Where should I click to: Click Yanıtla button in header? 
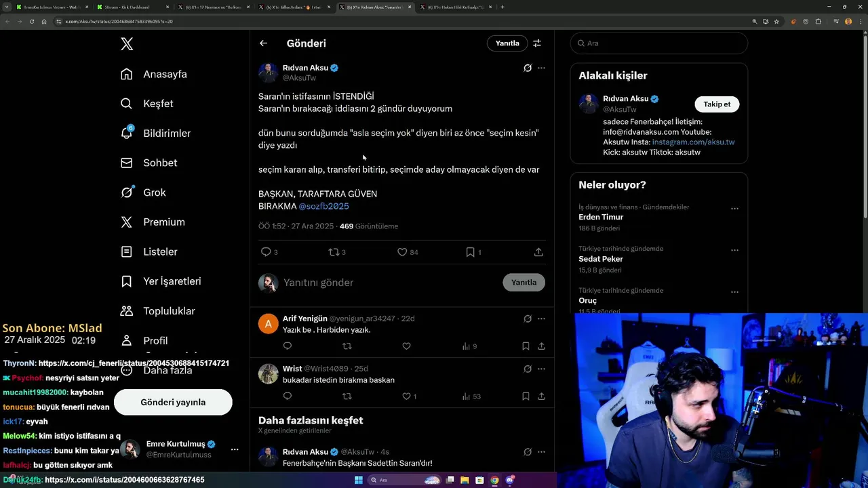coord(507,43)
